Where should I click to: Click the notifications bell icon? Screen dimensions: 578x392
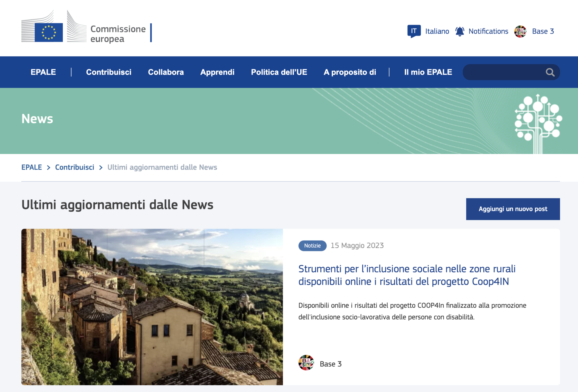click(460, 31)
